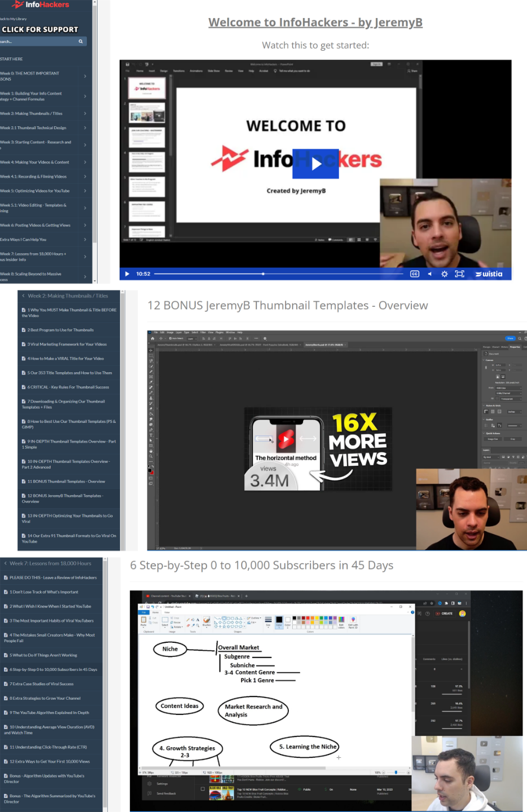The height and width of the screenshot is (812, 527).
Task: Click document icon of 11 Understanding Click-Through Rate
Action: coord(5,747)
